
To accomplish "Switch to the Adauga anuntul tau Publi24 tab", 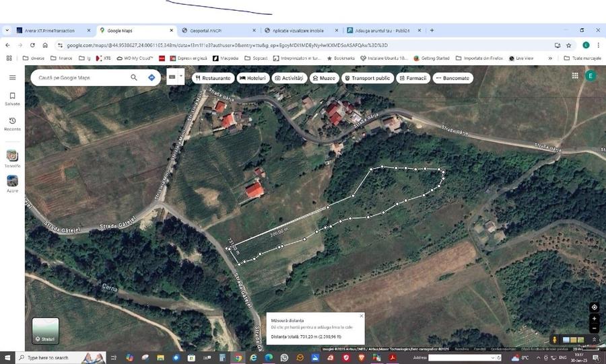I will coord(384,30).
